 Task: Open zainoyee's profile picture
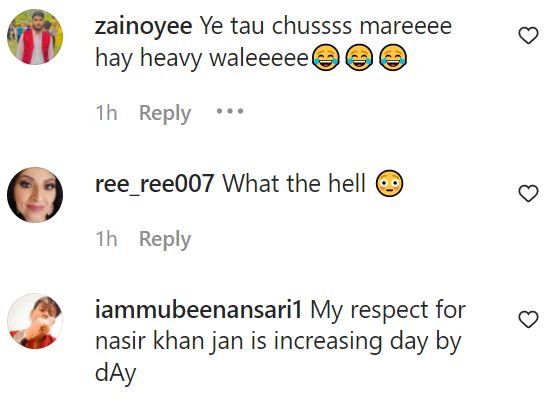click(x=35, y=37)
